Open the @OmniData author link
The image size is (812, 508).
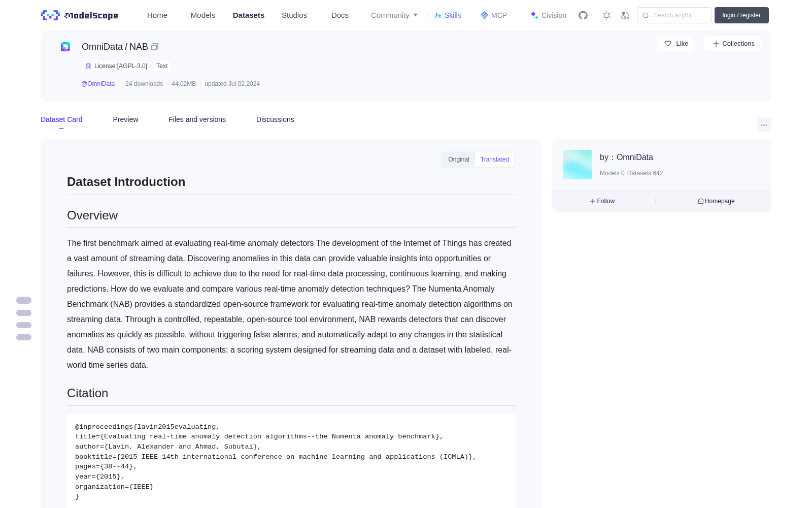click(x=98, y=84)
